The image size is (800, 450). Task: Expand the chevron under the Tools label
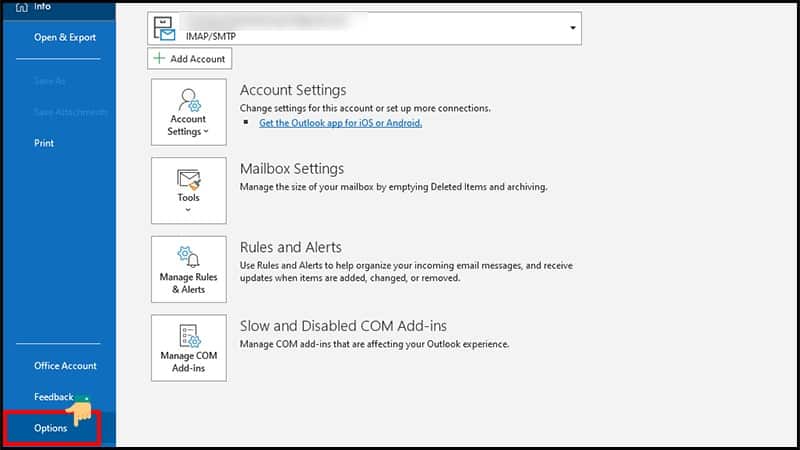click(188, 210)
